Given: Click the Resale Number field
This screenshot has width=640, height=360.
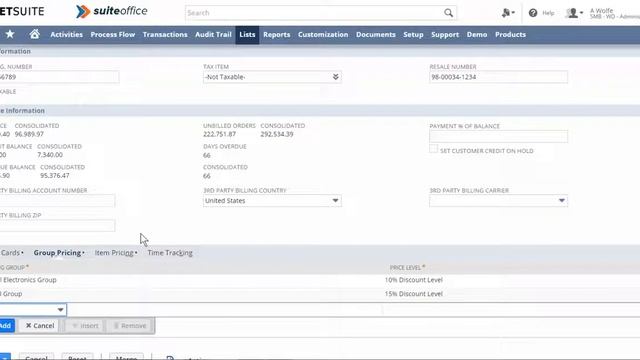Looking at the screenshot, I should (x=498, y=77).
